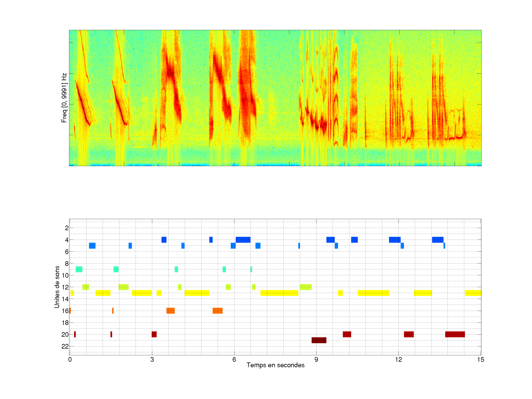Click the 'Unites de sons' axis label
Viewport: 532px width, 399px height.
57,287
